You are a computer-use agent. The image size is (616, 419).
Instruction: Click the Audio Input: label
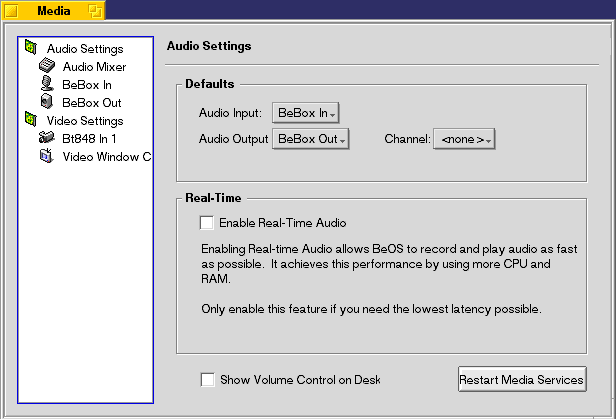pos(230,113)
